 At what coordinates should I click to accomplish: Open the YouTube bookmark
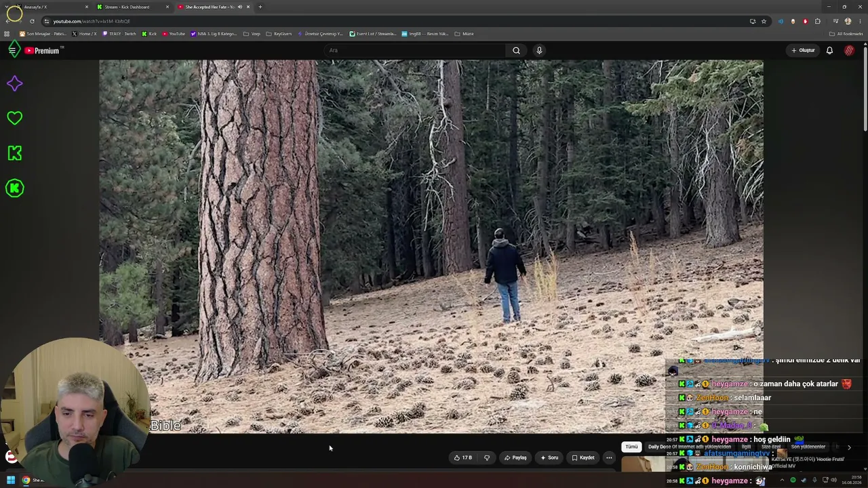[174, 34]
